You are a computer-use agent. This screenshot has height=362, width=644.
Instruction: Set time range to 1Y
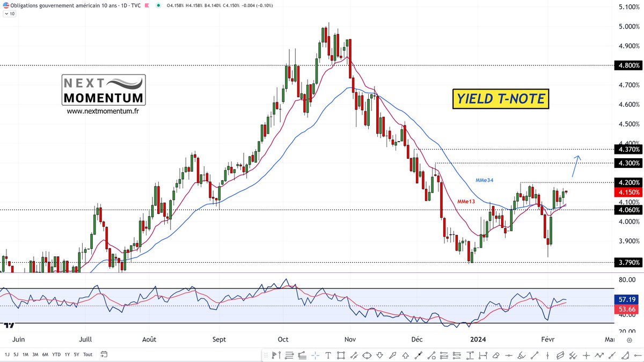[x=67, y=354]
